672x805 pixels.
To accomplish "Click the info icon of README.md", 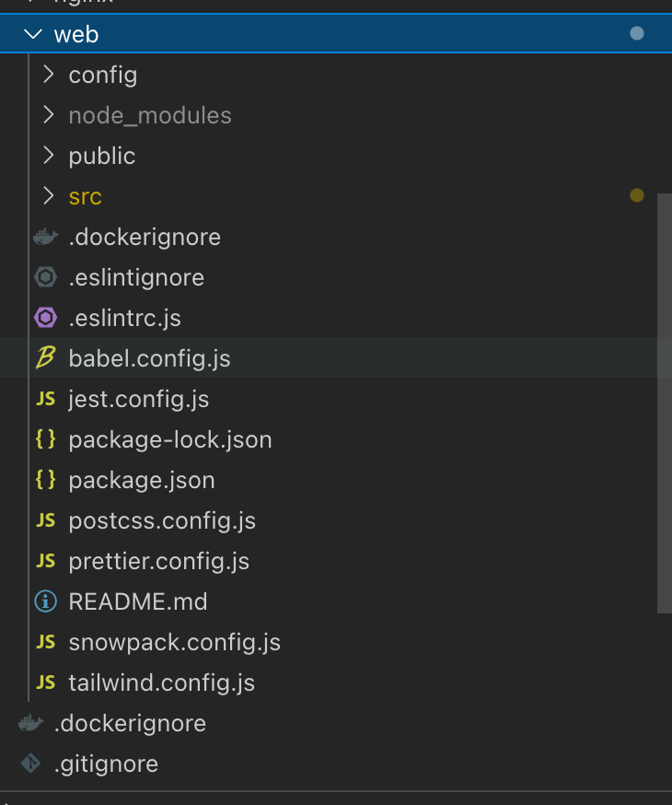I will point(45,601).
